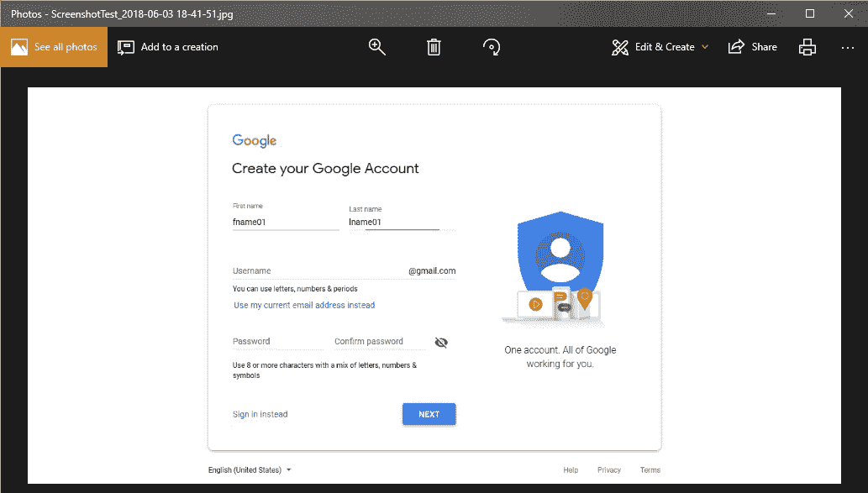
Task: Maximize the Photos window
Action: (x=810, y=13)
